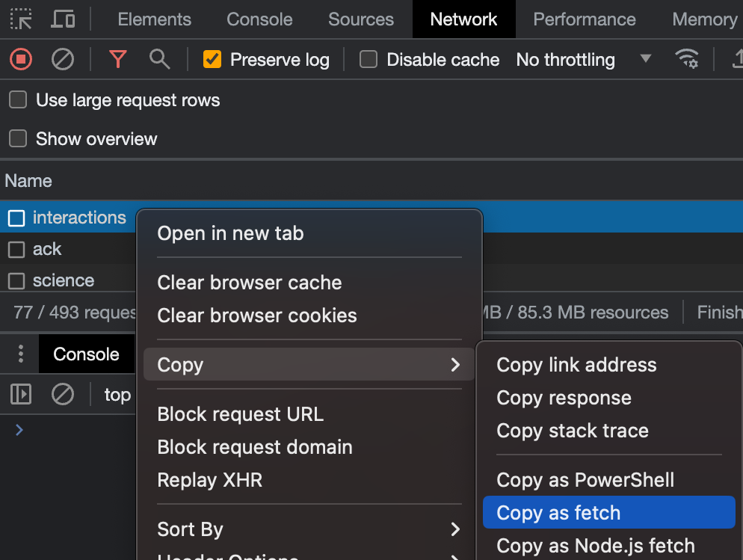The width and height of the screenshot is (743, 560).
Task: Open the Performance tab
Action: [x=585, y=19]
